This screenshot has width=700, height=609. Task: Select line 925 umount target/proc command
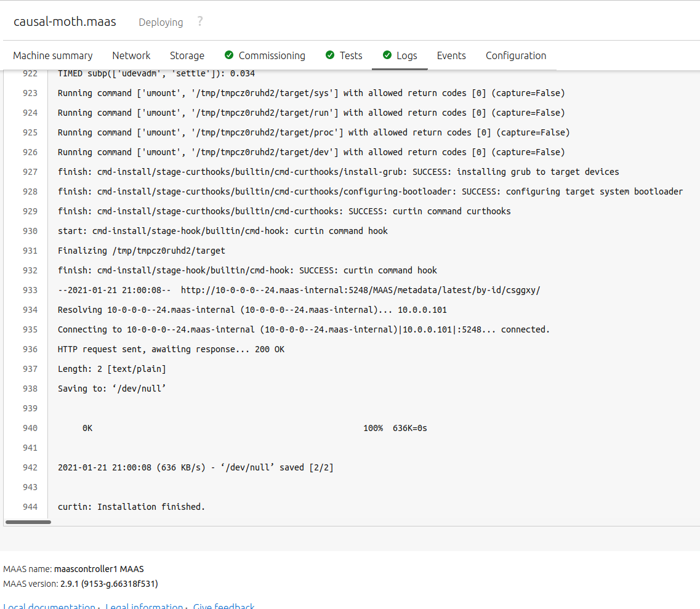coord(314,132)
